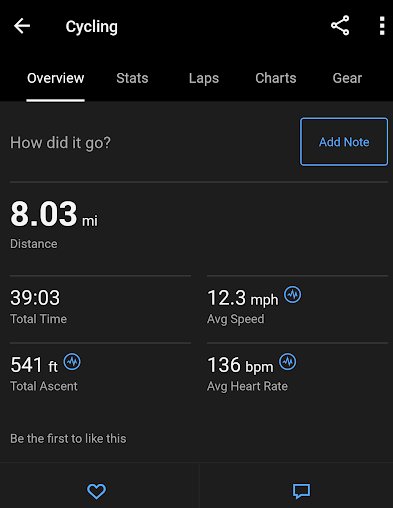Tap the 'Be the first to like this' text

pos(68,439)
